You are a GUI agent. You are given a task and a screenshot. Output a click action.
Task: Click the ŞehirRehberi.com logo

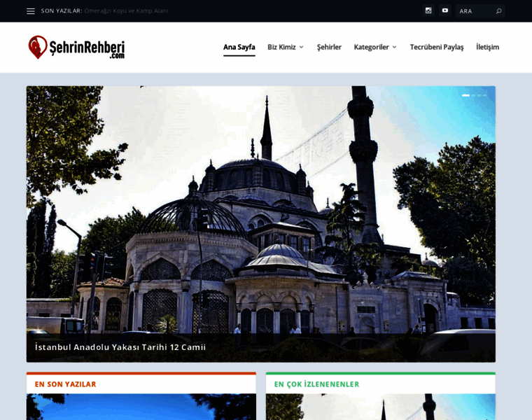coord(77,47)
